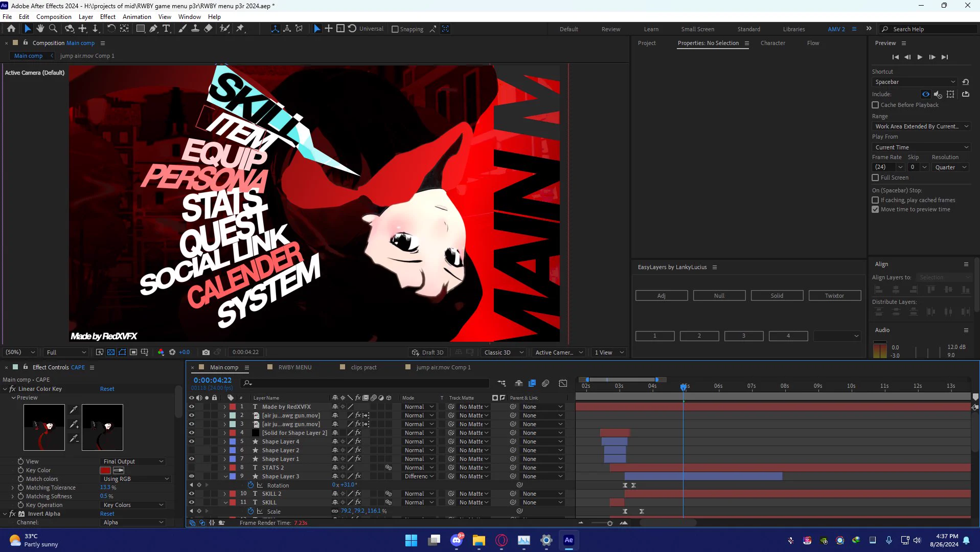Click the Twixtor button in EasyLayers
The width and height of the screenshot is (980, 552).
(x=834, y=296)
